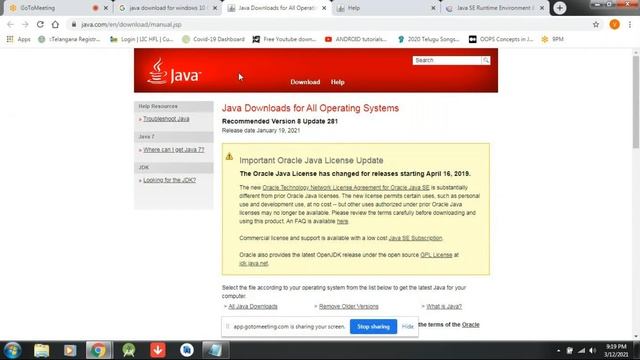
Task: Reload the current page
Action: pyautogui.click(x=40, y=24)
